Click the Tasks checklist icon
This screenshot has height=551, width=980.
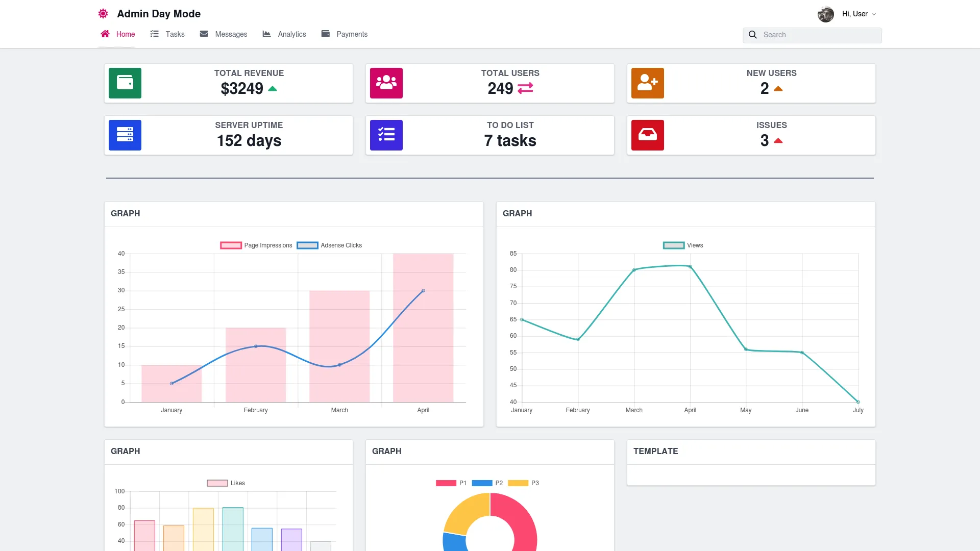click(154, 34)
